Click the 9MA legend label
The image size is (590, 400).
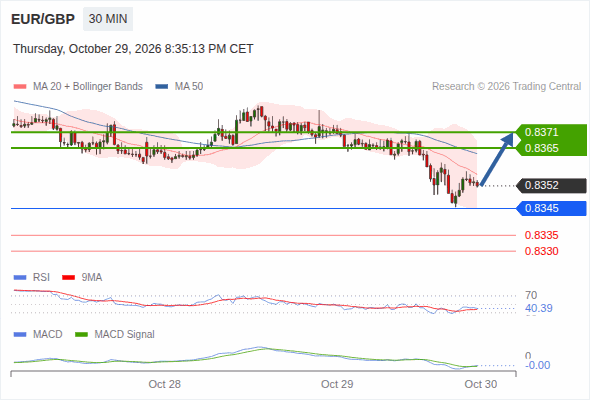click(92, 278)
